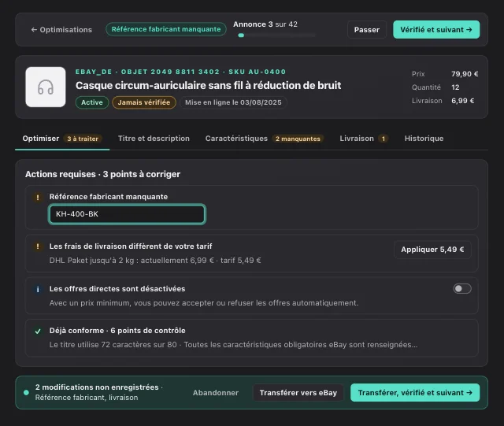The image size is (504, 426).
Task: Click the Les offres directes sont désactivées heading
Action: coord(117,289)
